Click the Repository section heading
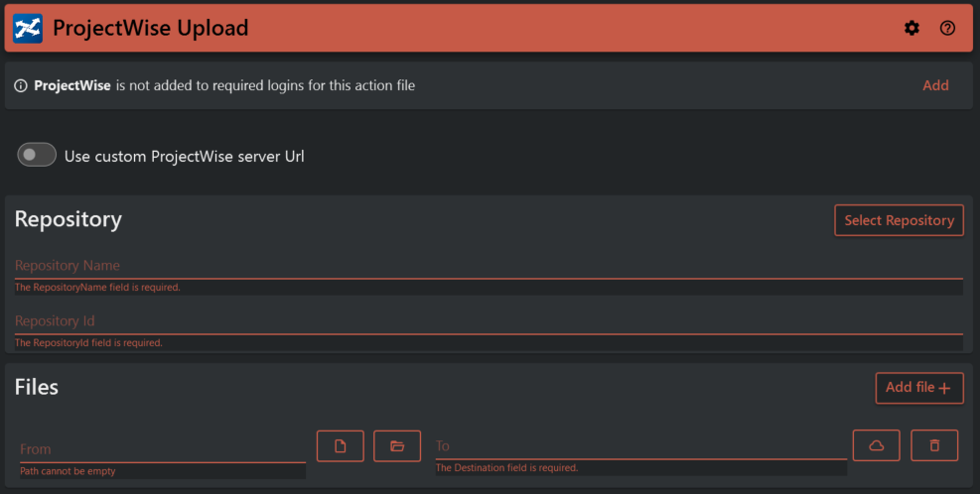The image size is (980, 494). click(69, 219)
